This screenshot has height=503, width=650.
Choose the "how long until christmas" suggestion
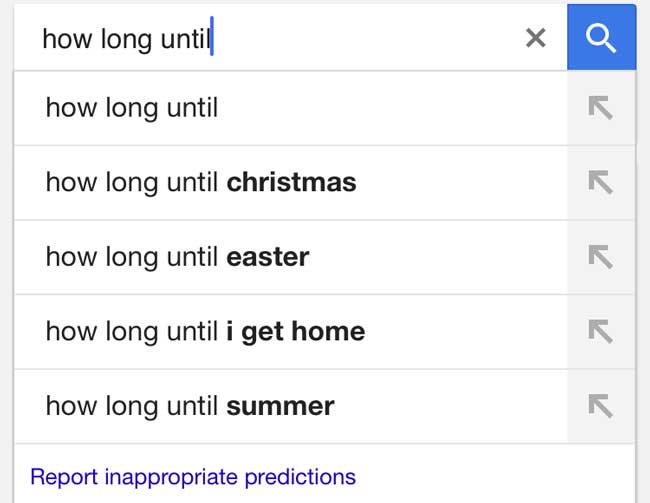point(201,182)
